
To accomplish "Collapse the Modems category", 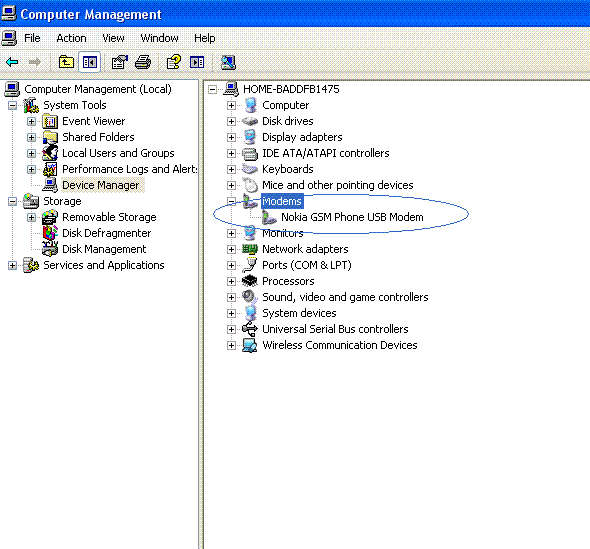I will click(x=231, y=201).
